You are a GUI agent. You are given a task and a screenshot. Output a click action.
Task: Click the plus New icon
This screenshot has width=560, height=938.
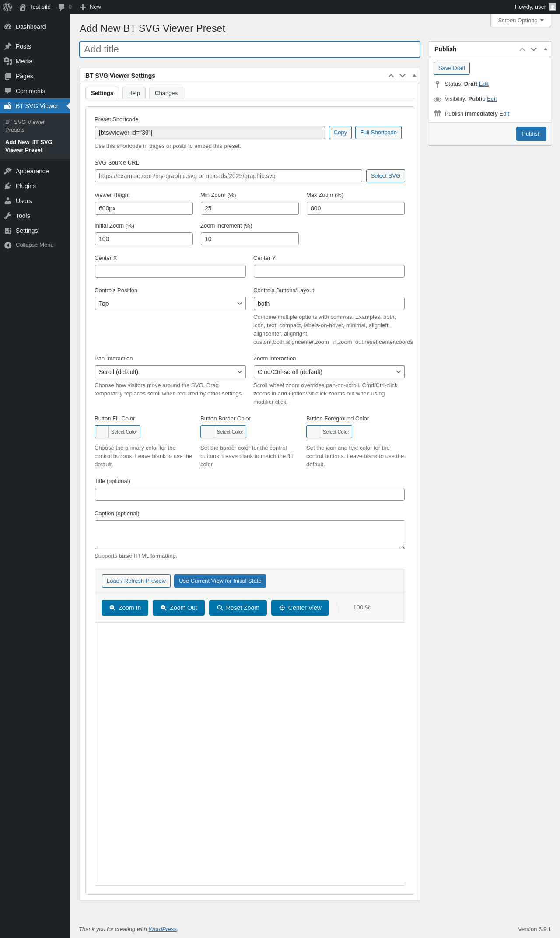[83, 7]
